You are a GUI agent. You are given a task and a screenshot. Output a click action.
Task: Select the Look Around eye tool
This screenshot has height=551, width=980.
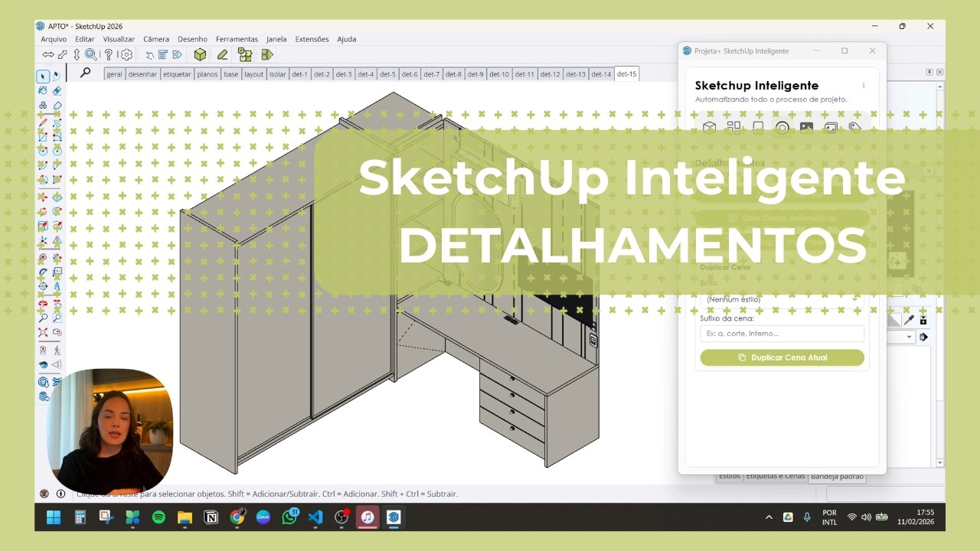click(43, 365)
